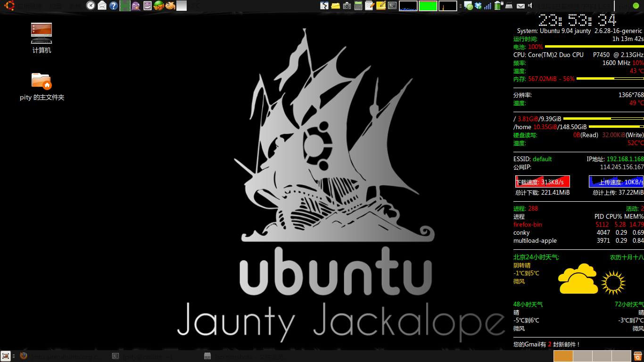The image size is (644, 362).
Task: Click the green circle session status button
Action: click(636, 6)
